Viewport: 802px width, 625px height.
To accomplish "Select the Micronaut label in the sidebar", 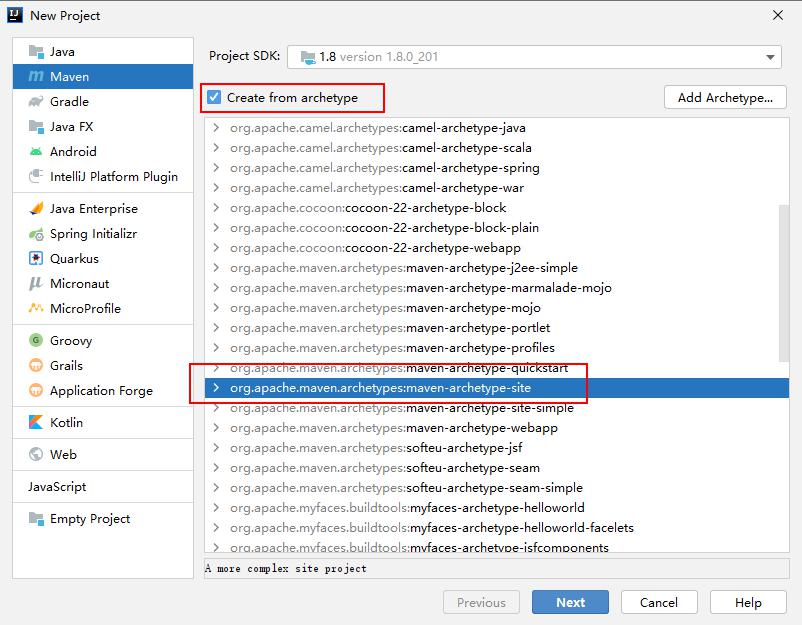I will (79, 283).
